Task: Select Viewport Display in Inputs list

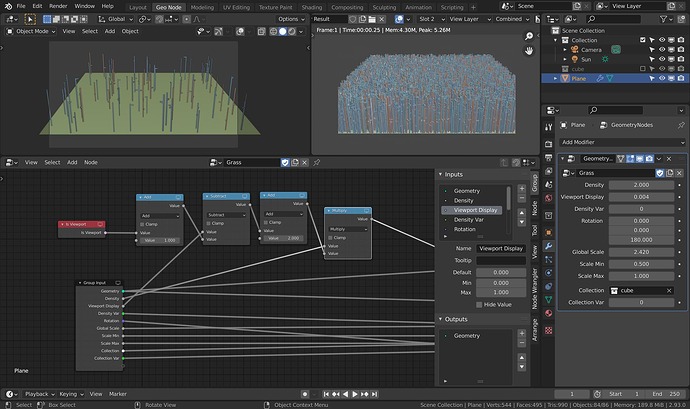Action: (471, 210)
